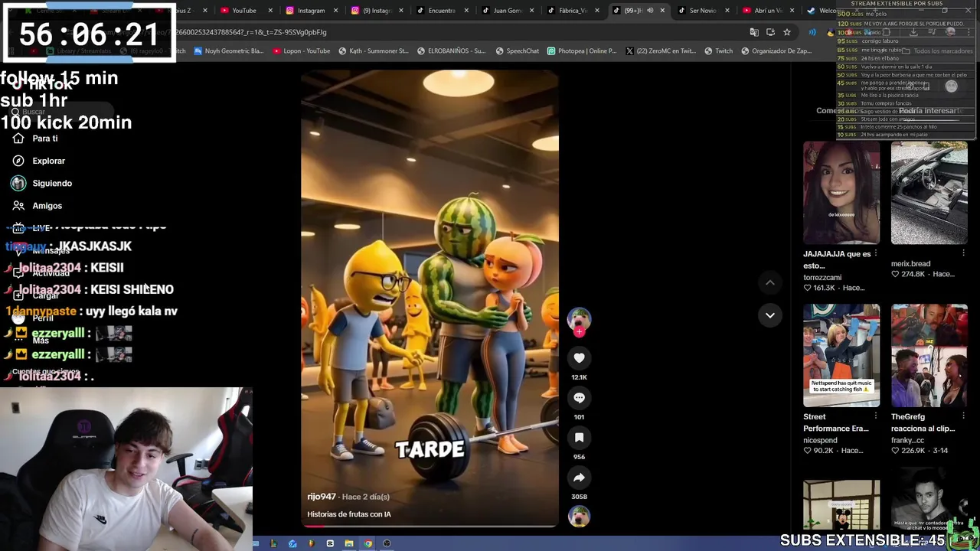Viewport: 980px width, 551px height.
Task: Click the translate page icon in address bar
Action: (x=754, y=32)
